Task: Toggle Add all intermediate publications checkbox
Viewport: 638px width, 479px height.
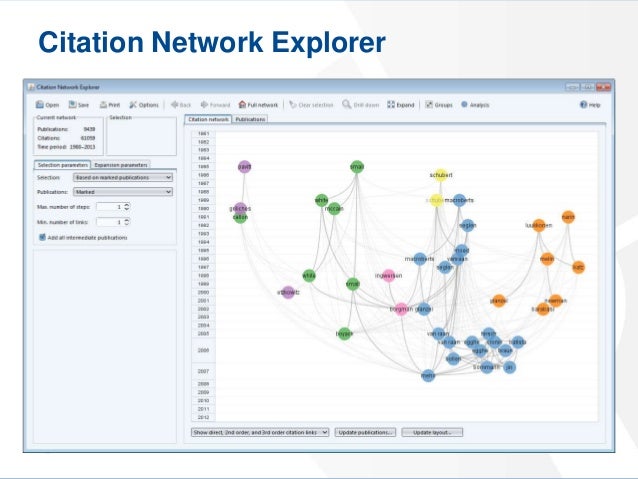Action: click(x=42, y=237)
